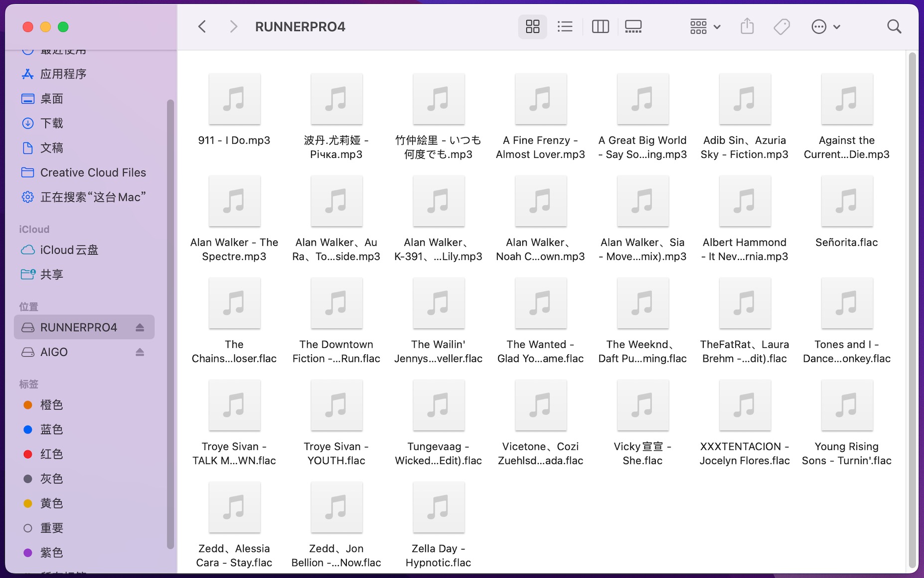Viewport: 924px width, 578px height.
Task: Open 文稿 in the sidebar
Action: coord(84,148)
